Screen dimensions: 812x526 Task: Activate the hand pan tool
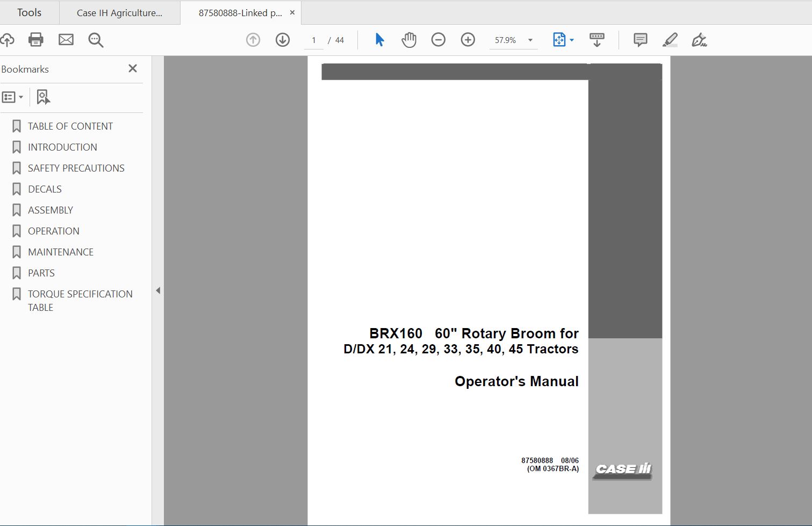point(409,40)
